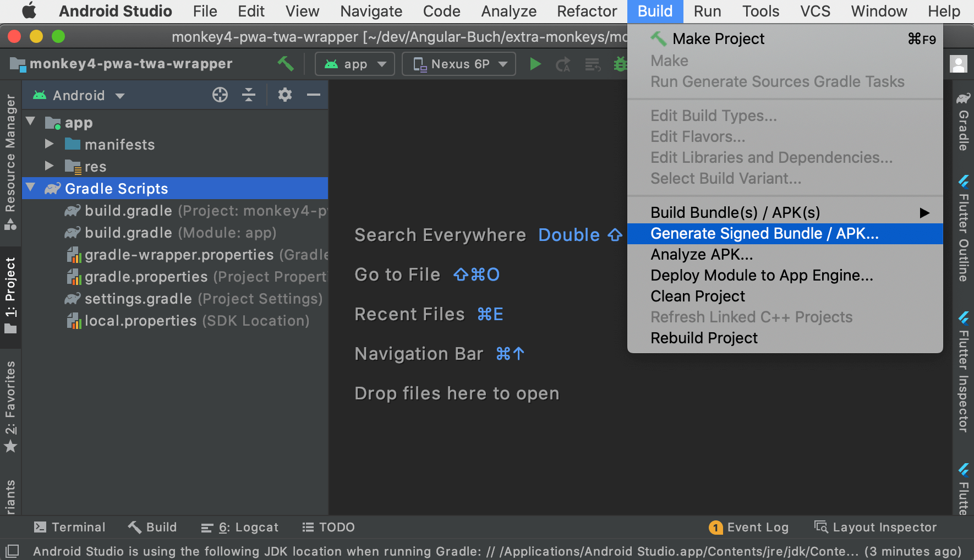Click Select Opened File target icon

click(220, 95)
